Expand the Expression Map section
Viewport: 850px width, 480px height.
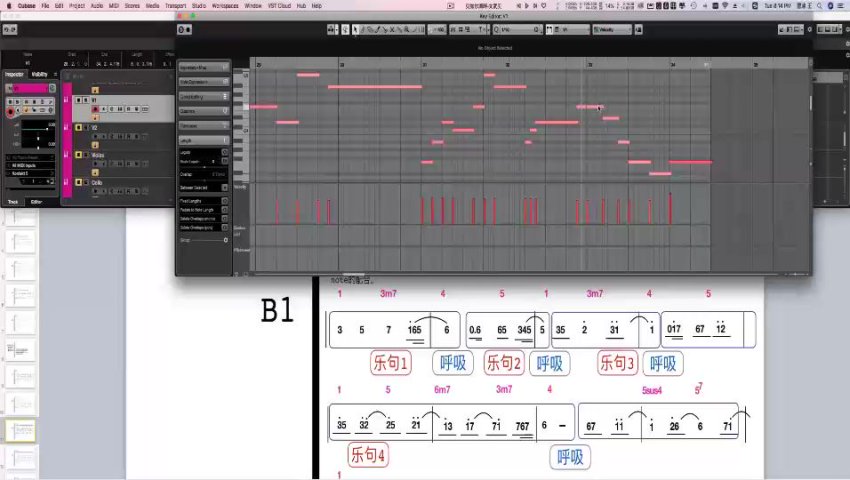tap(203, 68)
